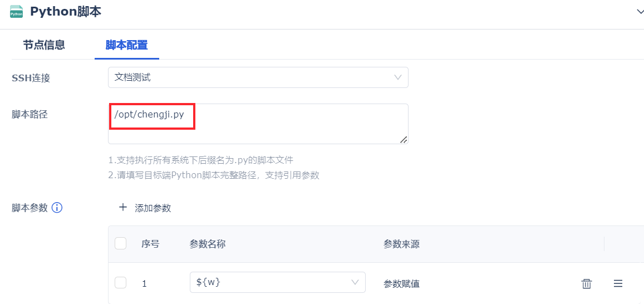Screen dimensions: 644x304
Task: Click the plus icon to add parameter
Action: tap(123, 208)
